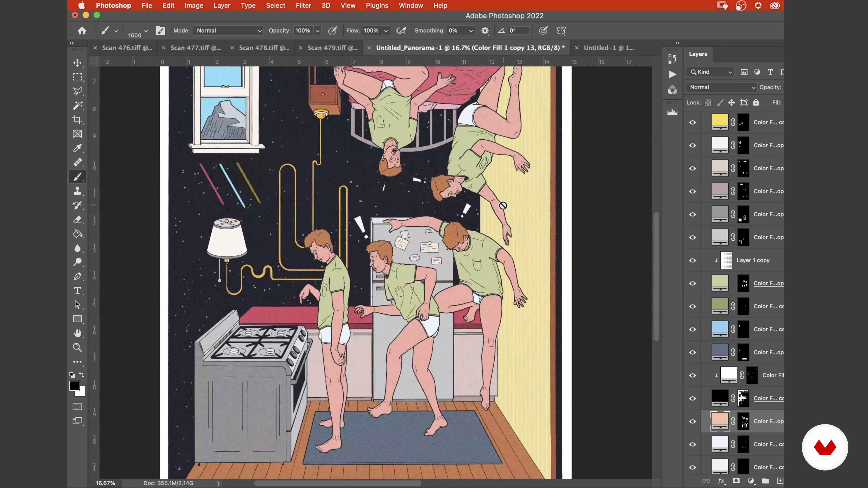Activate the Horizontal Type tool
868x488 pixels.
(78, 291)
